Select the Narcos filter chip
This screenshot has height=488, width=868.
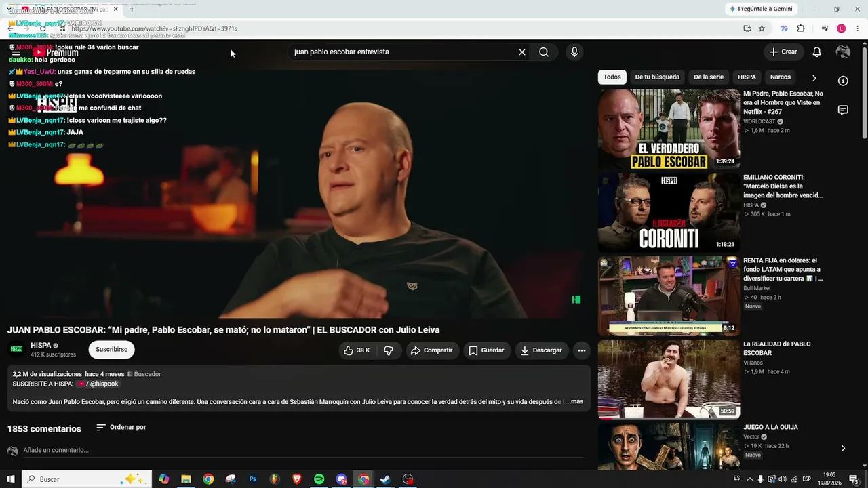coord(781,77)
